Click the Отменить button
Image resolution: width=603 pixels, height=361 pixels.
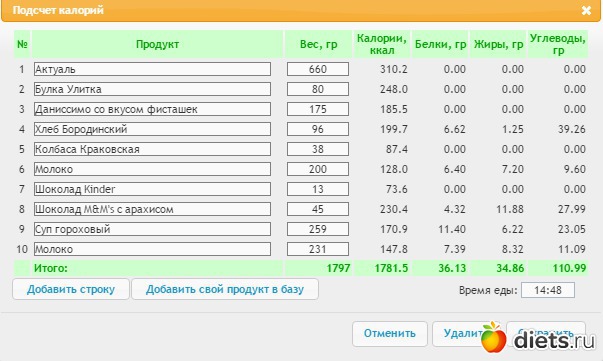coord(390,333)
